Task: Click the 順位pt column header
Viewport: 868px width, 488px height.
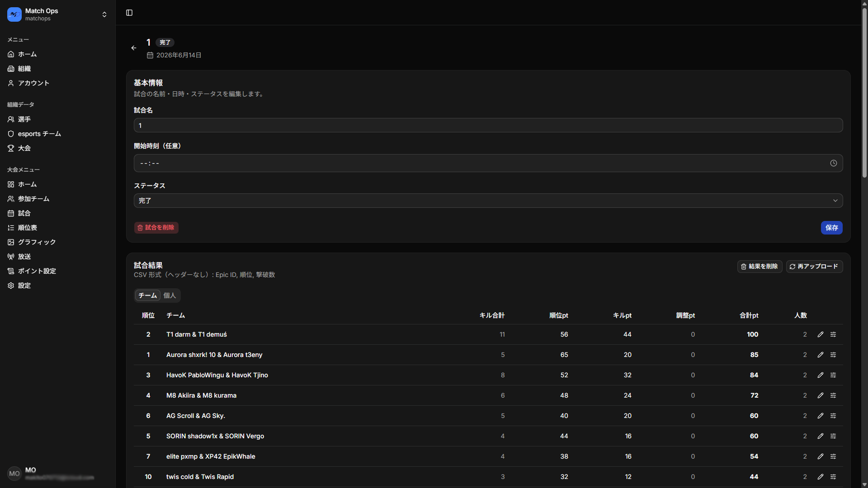Action: [559, 315]
